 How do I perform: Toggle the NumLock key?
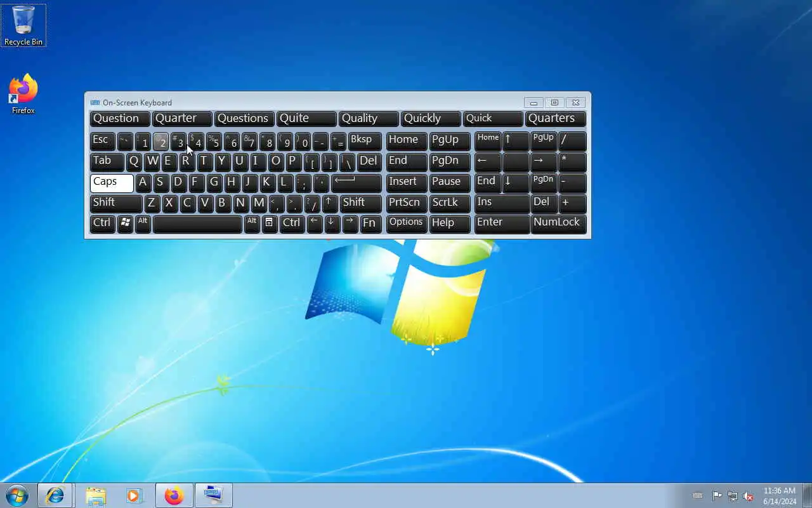(x=558, y=224)
